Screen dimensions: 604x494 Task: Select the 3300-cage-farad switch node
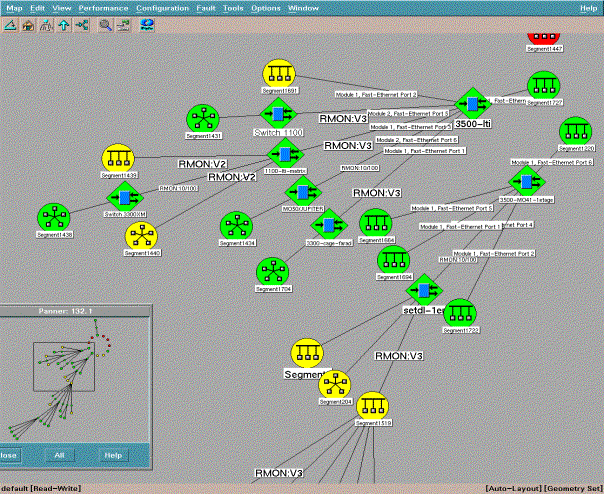pyautogui.click(x=329, y=225)
